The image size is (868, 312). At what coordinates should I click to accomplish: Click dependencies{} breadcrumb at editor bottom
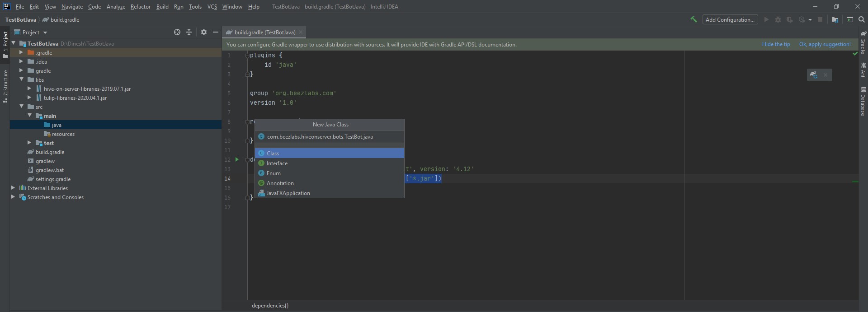click(270, 305)
